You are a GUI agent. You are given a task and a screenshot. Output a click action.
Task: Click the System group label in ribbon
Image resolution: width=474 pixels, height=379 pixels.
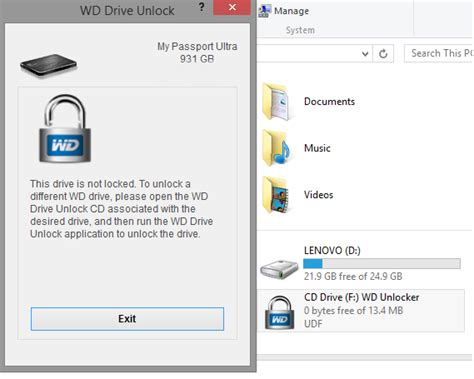click(300, 30)
